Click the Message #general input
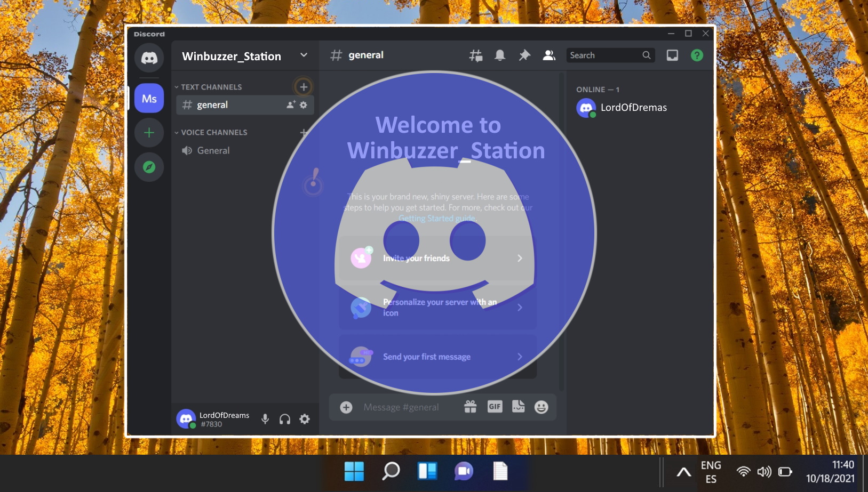 [x=401, y=407]
